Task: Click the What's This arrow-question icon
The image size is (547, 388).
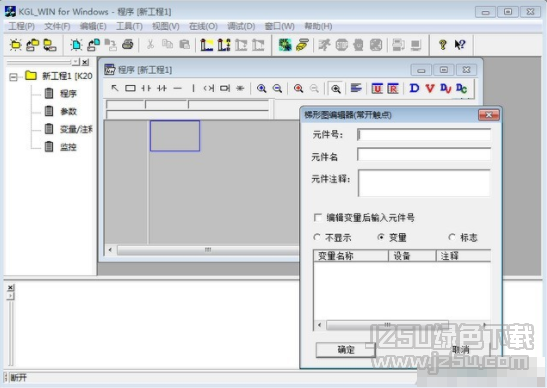Action: pyautogui.click(x=460, y=45)
